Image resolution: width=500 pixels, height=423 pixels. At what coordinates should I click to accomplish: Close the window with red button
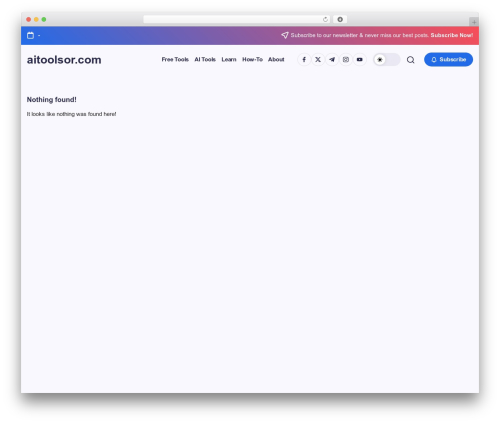(29, 19)
